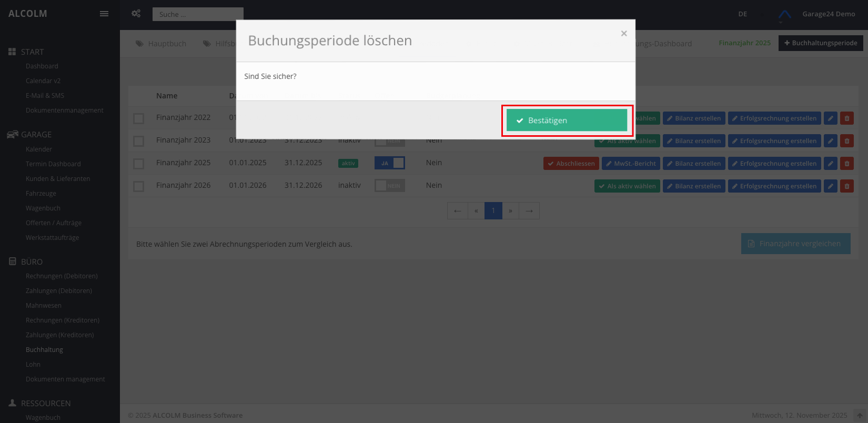Click Erfolgsrechnung erstellen for Finanzjahr 2025

(774, 164)
